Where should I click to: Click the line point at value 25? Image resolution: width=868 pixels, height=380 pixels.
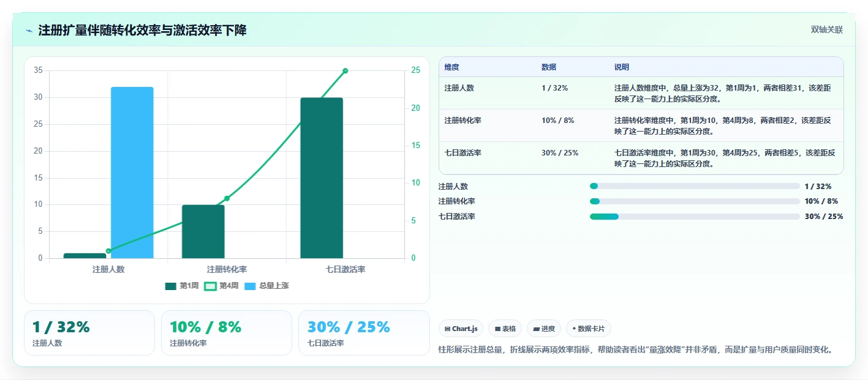tap(345, 71)
